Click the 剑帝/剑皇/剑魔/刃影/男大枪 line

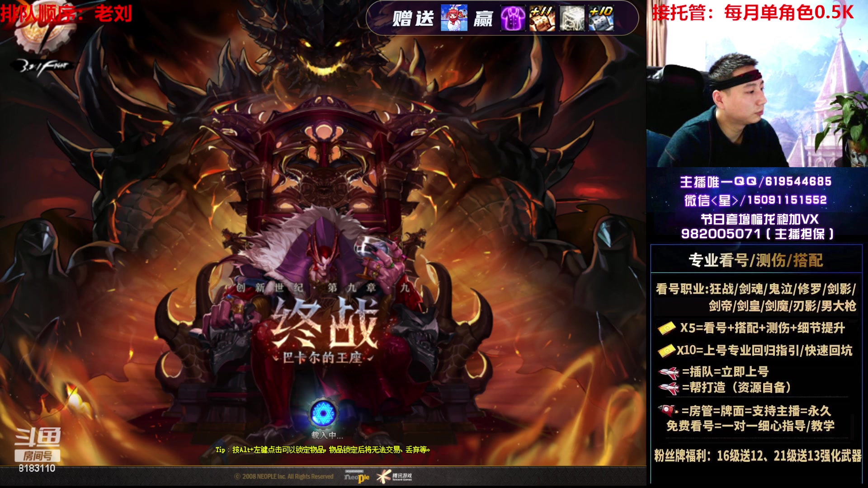782,306
